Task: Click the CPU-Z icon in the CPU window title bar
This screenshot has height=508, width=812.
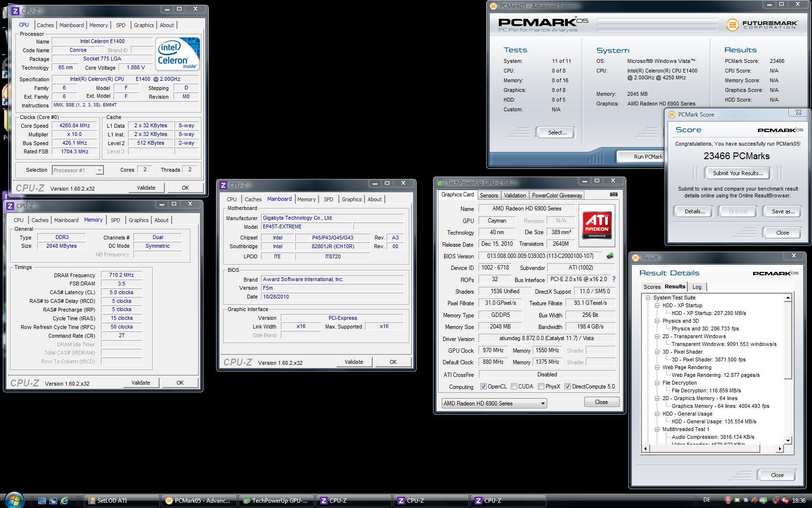Action: [x=15, y=10]
